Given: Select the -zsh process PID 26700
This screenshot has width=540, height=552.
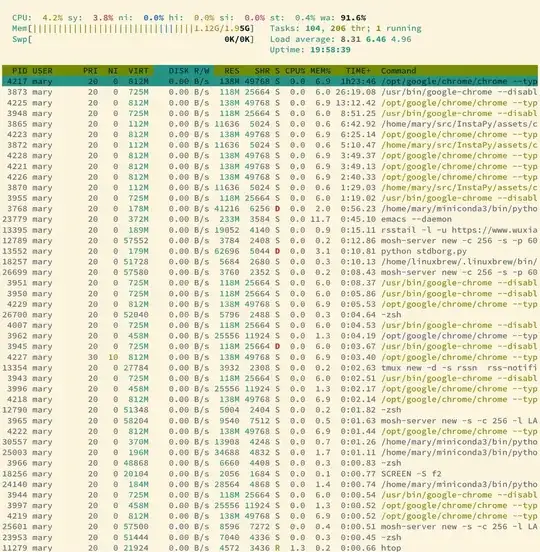Looking at the screenshot, I should pyautogui.click(x=270, y=314).
